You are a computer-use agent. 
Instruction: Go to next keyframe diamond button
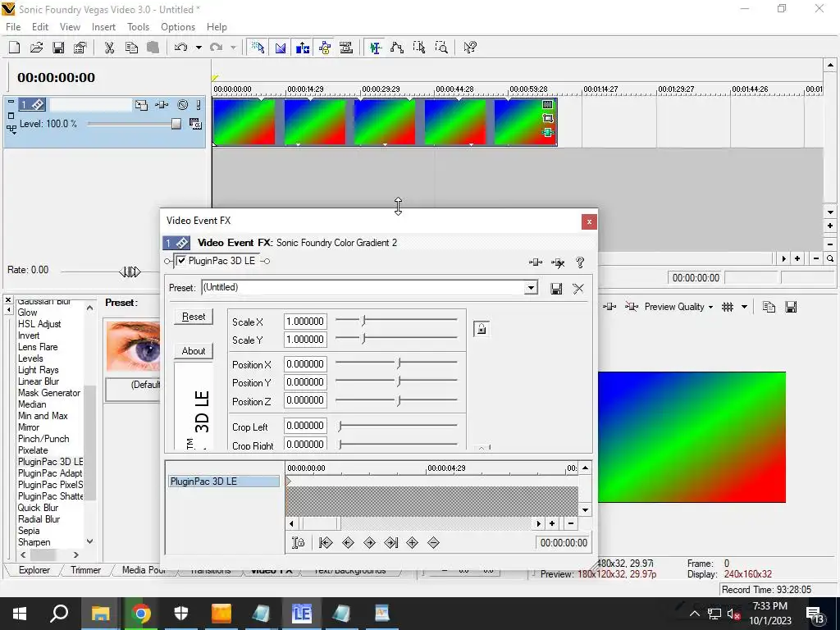369,543
